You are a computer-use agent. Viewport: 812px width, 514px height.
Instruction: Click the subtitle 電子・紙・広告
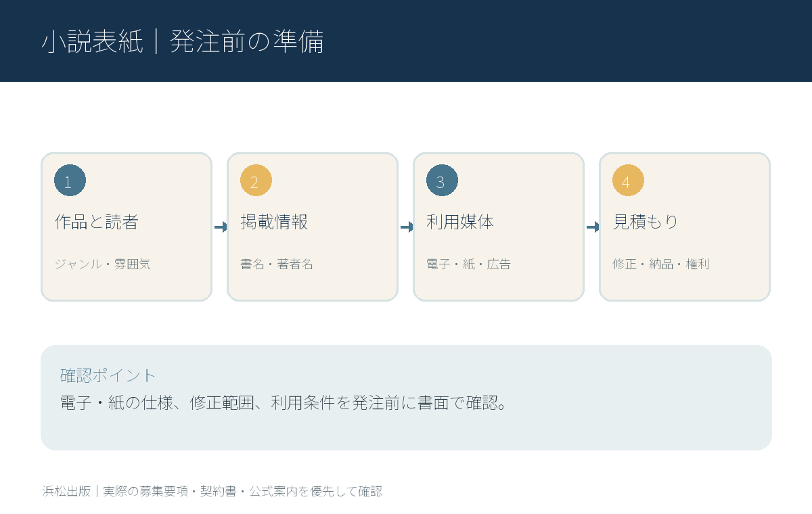pos(469,264)
